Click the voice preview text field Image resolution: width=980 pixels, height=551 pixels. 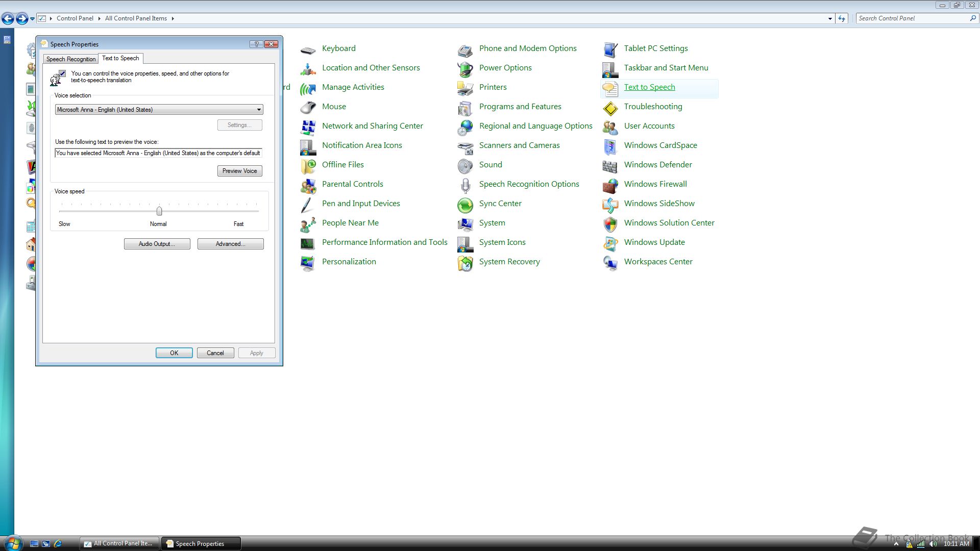[158, 153]
